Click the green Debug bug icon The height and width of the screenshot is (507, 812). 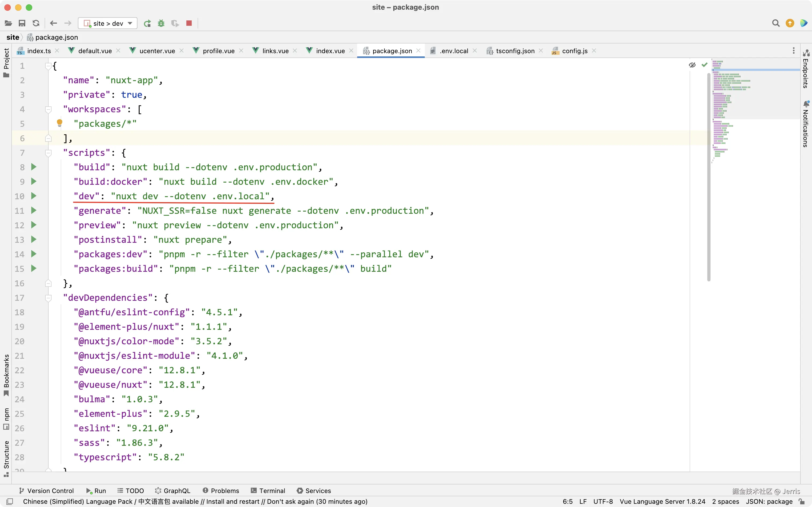[x=161, y=23]
